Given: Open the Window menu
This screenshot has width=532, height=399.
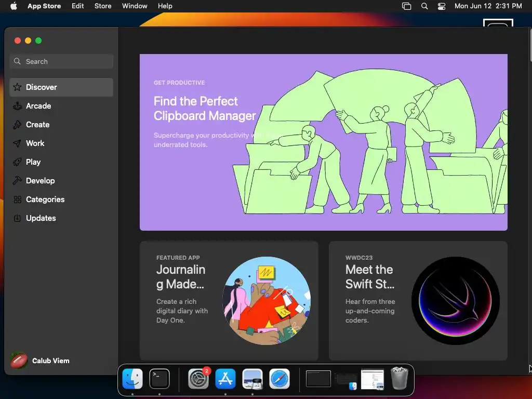Looking at the screenshot, I should 135,6.
